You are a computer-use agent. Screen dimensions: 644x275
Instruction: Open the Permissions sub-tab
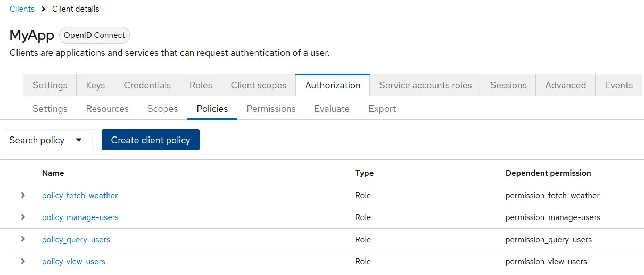click(x=271, y=109)
